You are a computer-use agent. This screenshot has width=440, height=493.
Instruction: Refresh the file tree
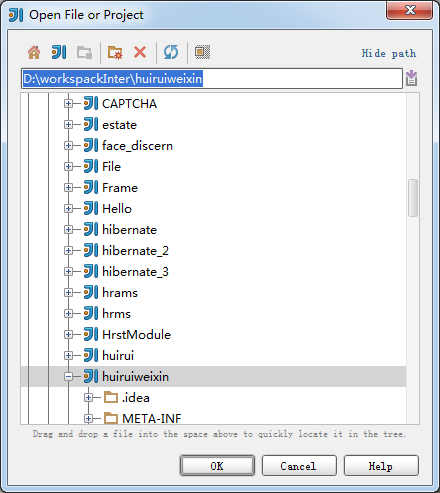pyautogui.click(x=171, y=52)
